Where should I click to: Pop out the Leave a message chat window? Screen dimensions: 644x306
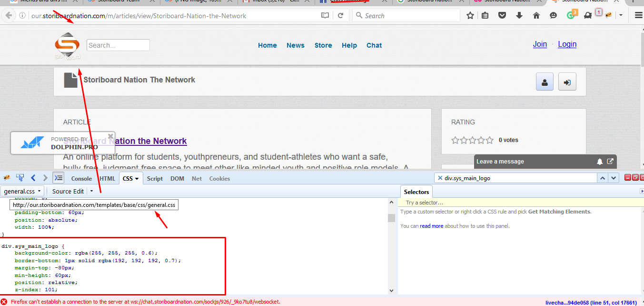coord(610,162)
